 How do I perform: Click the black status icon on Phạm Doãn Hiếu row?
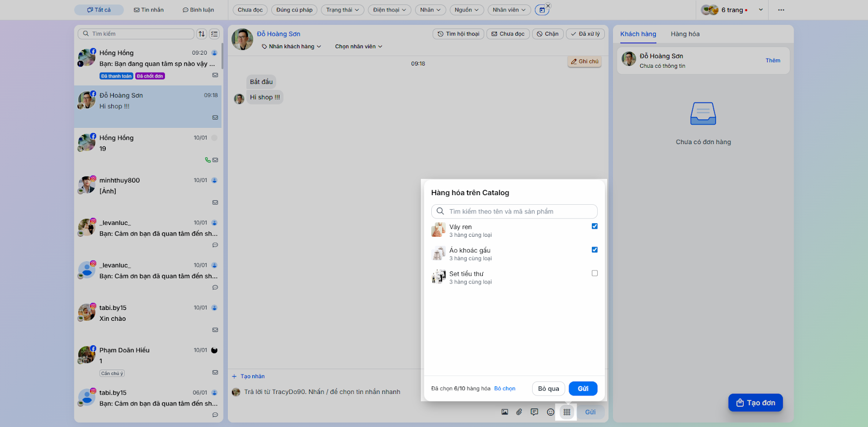point(214,350)
